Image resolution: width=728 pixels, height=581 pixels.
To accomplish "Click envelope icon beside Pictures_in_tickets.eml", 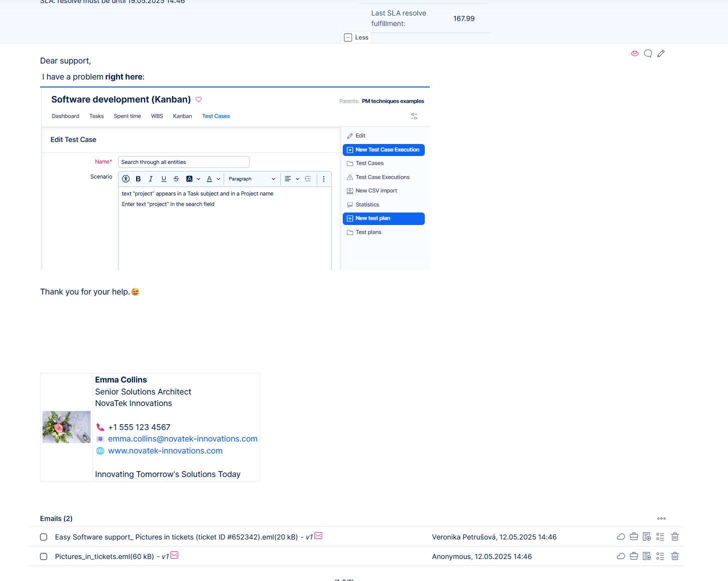I will pyautogui.click(x=175, y=555).
